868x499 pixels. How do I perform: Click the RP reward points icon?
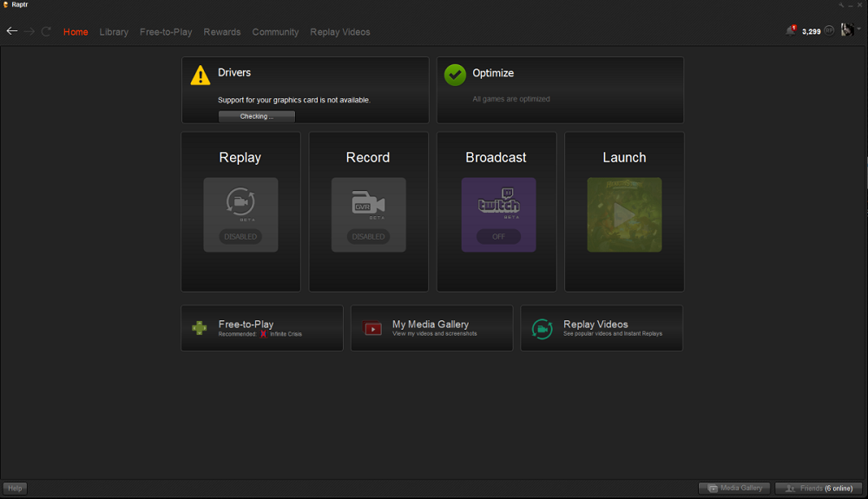click(x=829, y=31)
